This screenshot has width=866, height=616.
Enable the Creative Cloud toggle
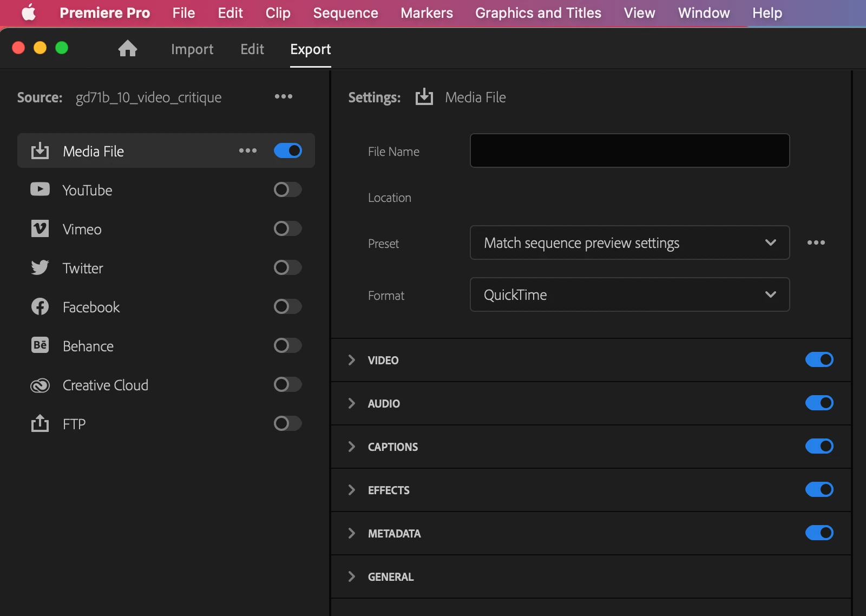288,384
